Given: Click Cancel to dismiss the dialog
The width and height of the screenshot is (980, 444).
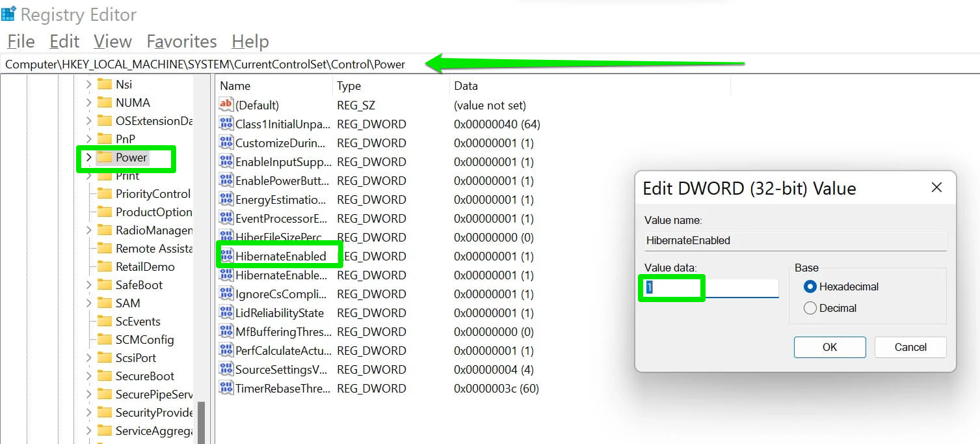Looking at the screenshot, I should (x=910, y=347).
